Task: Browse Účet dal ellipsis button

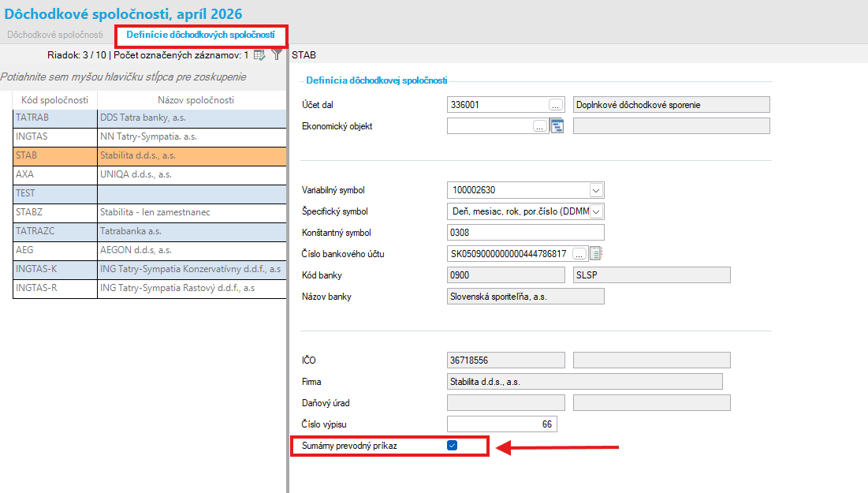Action: (555, 105)
